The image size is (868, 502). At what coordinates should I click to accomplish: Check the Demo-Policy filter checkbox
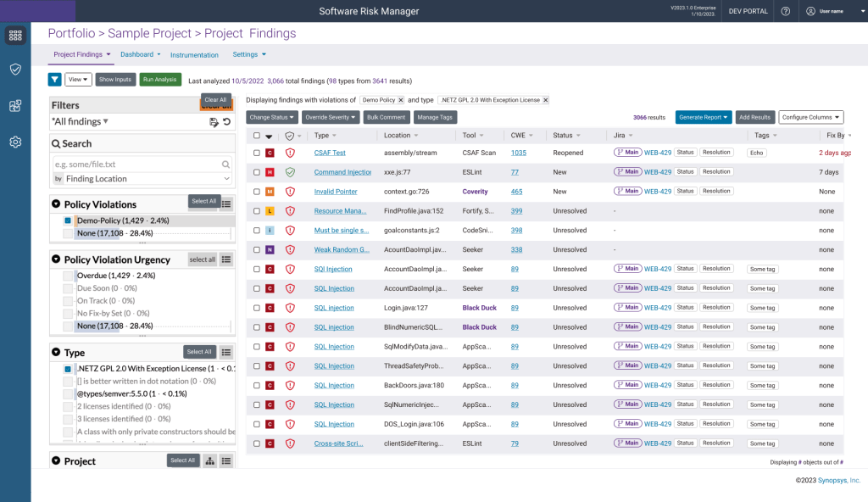click(x=68, y=220)
